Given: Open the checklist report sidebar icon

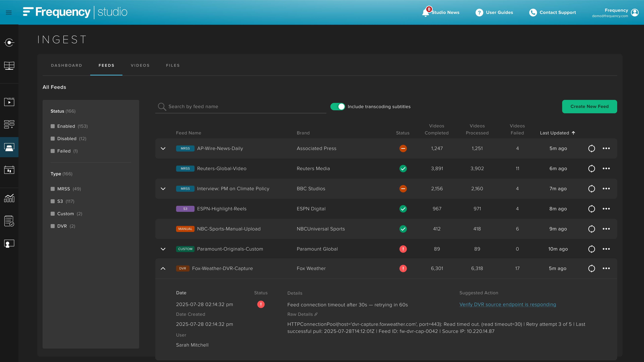Looking at the screenshot, I should click(x=9, y=221).
